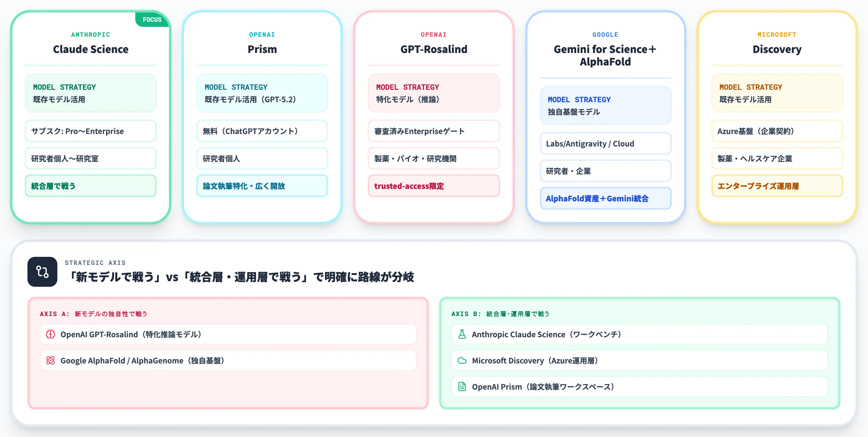Click the GOOGLE vendor label
Viewport: 868px width, 437px height.
click(x=605, y=34)
